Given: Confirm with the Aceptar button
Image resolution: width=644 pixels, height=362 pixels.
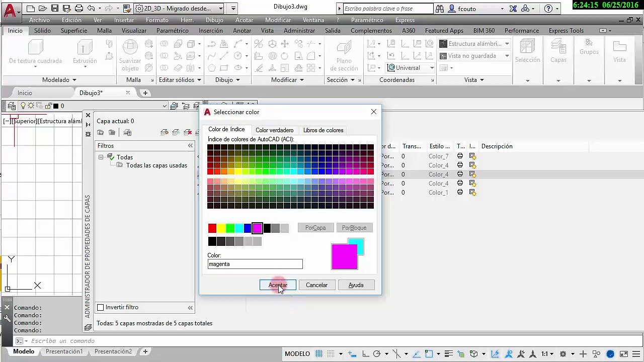Looking at the screenshot, I should point(278,285).
